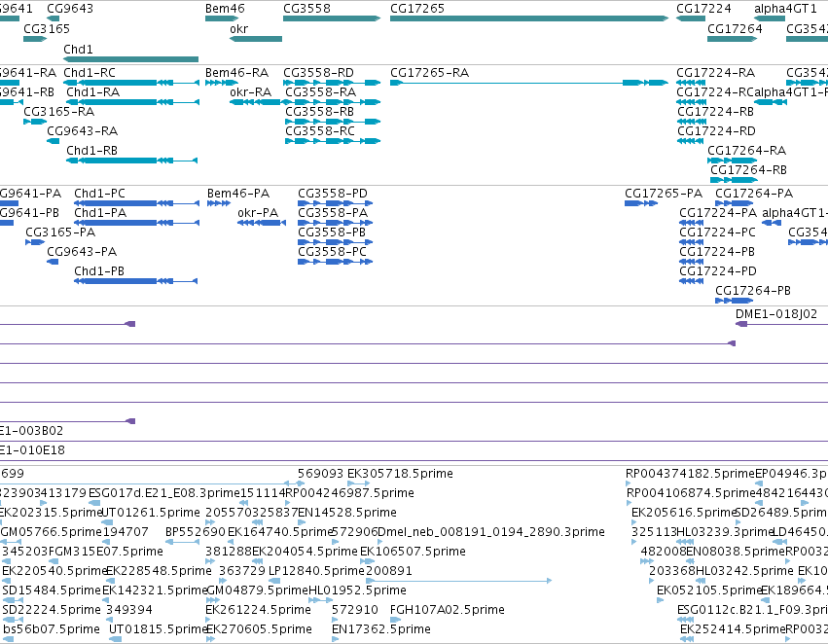Select the CG9643-PA protein label
828x644 pixels.
[x=82, y=252]
